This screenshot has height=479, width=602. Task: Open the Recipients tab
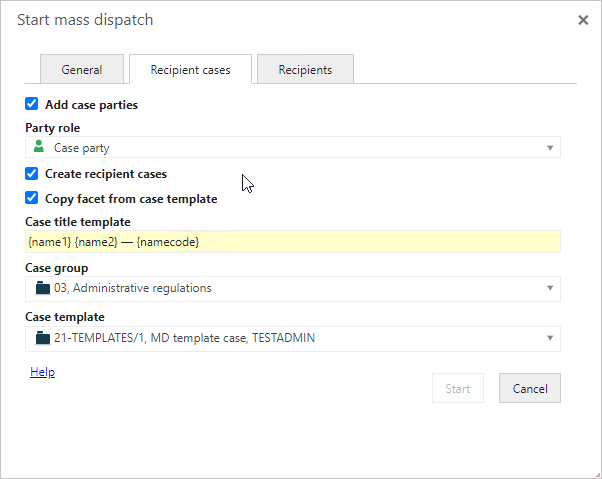[305, 69]
